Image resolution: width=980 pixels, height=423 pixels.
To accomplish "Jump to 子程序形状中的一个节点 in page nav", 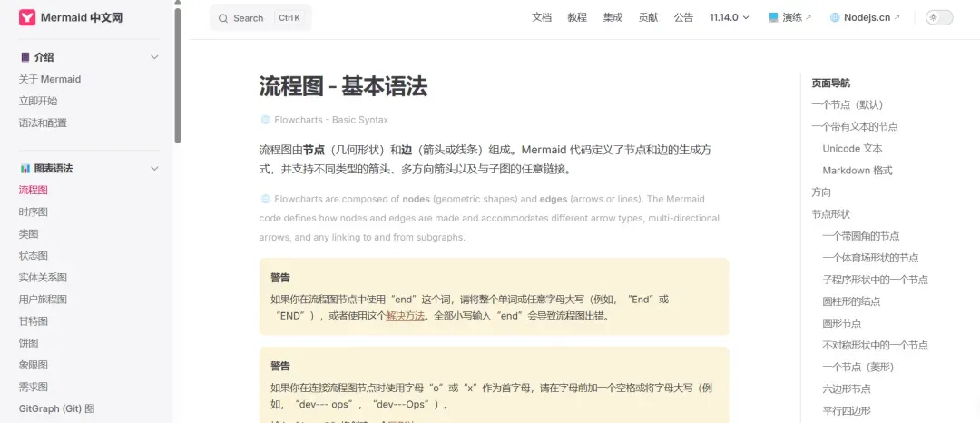I will [875, 280].
